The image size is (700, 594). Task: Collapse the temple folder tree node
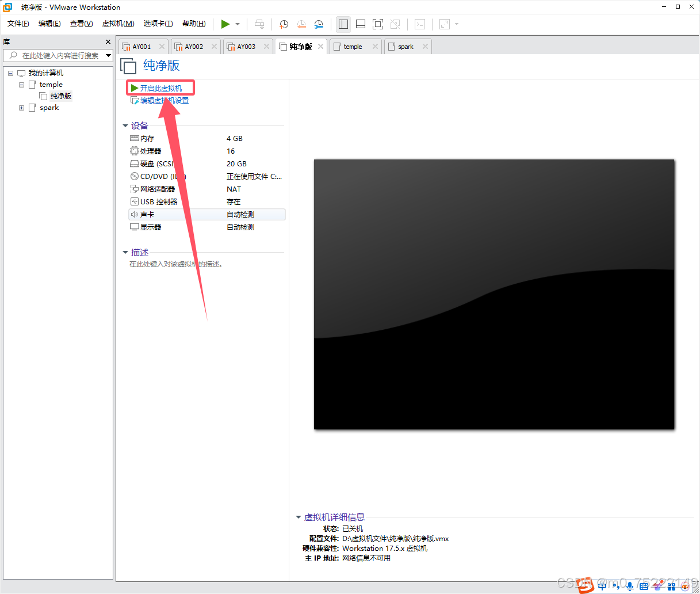[x=22, y=85]
